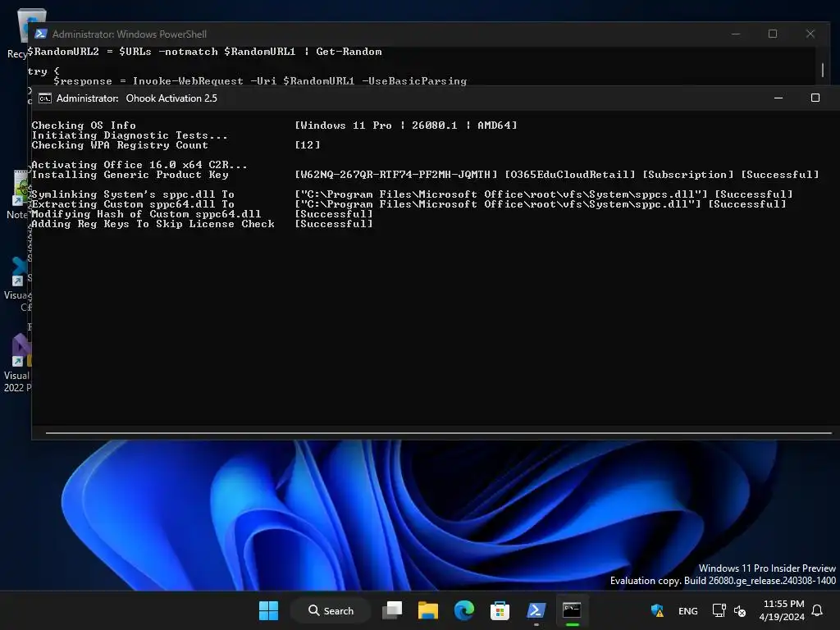Switch to PowerShell via its taskbar icon
Viewport: 840px width, 630px height.
point(536,610)
